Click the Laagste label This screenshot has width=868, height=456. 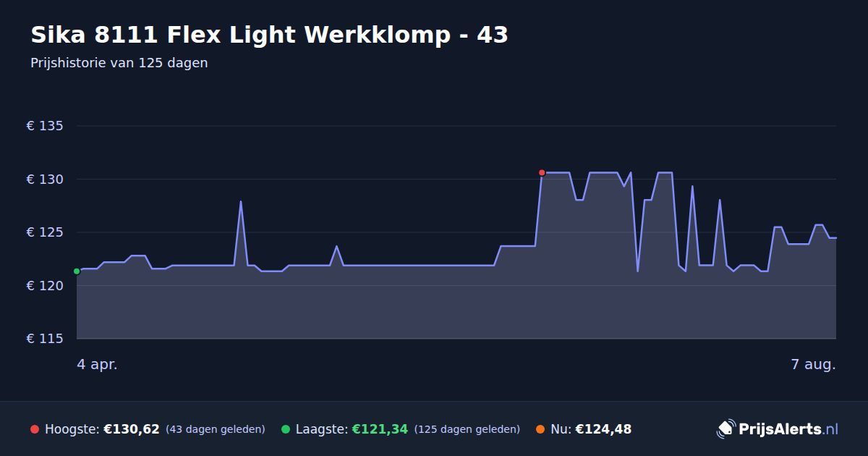click(x=322, y=429)
